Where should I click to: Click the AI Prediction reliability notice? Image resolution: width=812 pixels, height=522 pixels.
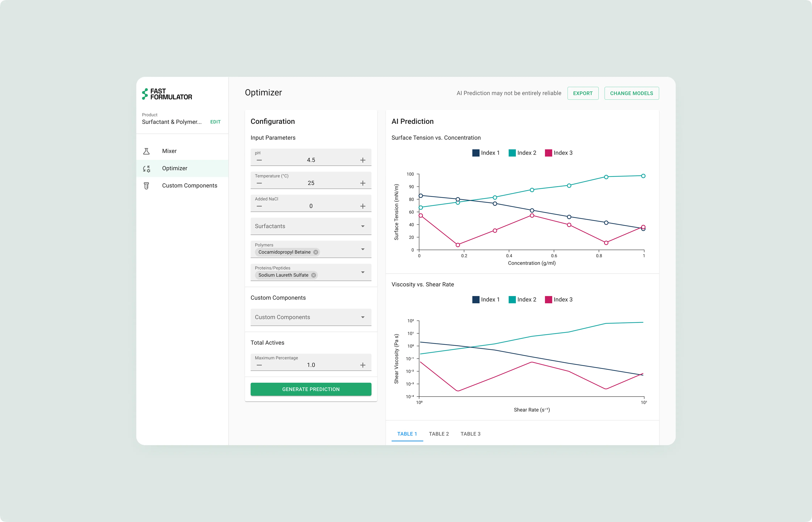coord(509,93)
